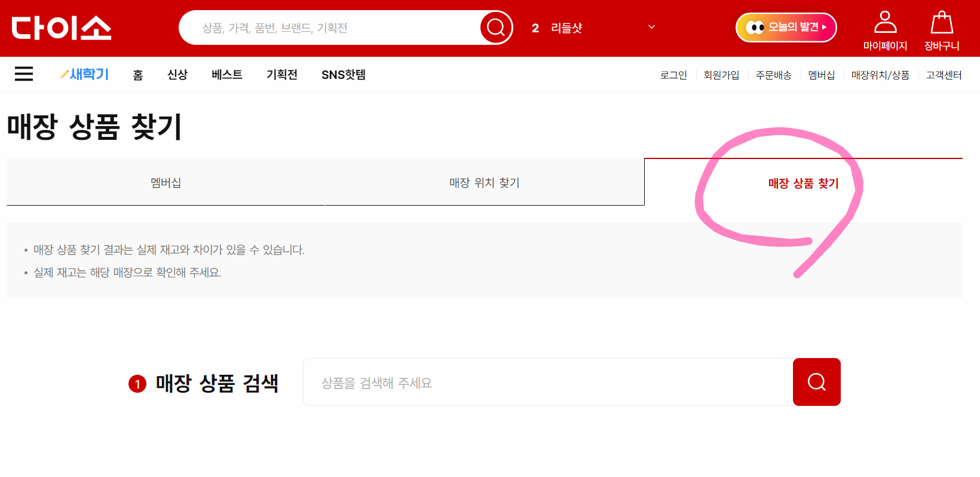Click the red store product search button
This screenshot has width=980, height=477.
pyautogui.click(x=816, y=382)
